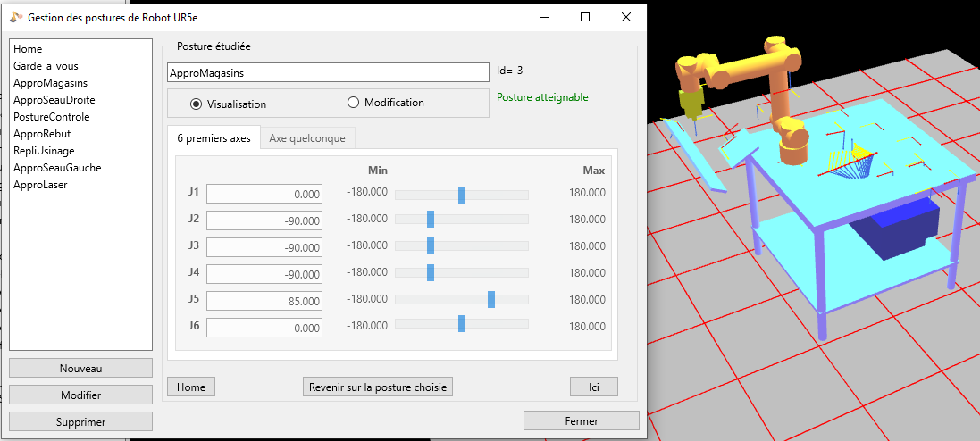Click the Ici button
The height and width of the screenshot is (441, 980).
tap(593, 387)
